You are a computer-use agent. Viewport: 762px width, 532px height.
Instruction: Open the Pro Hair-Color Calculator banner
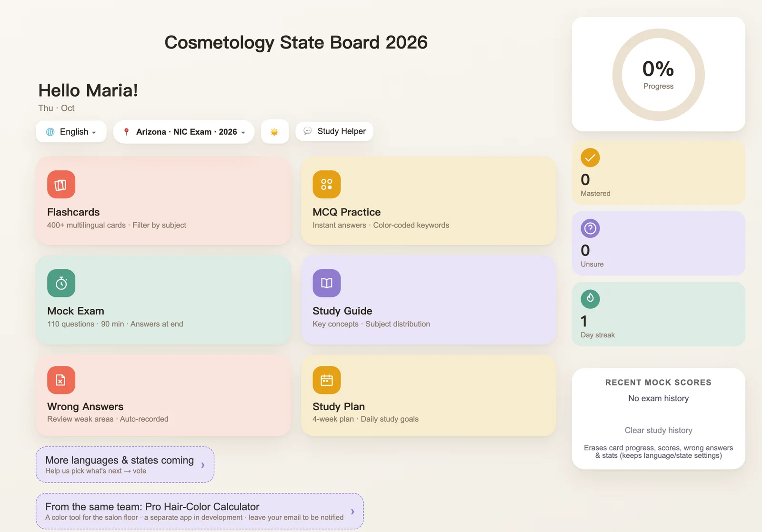(x=200, y=511)
